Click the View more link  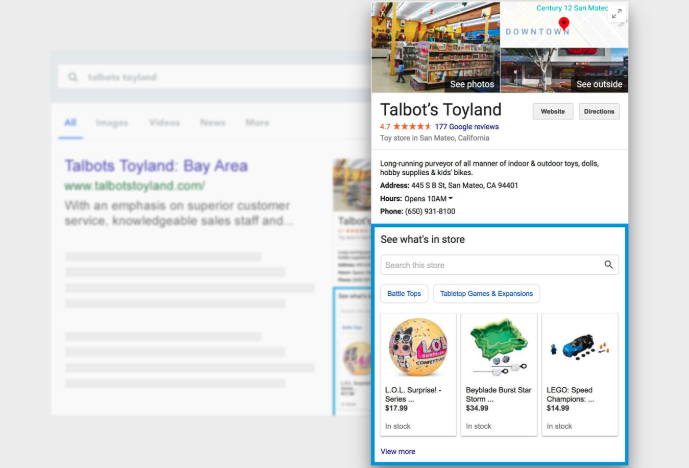398,451
